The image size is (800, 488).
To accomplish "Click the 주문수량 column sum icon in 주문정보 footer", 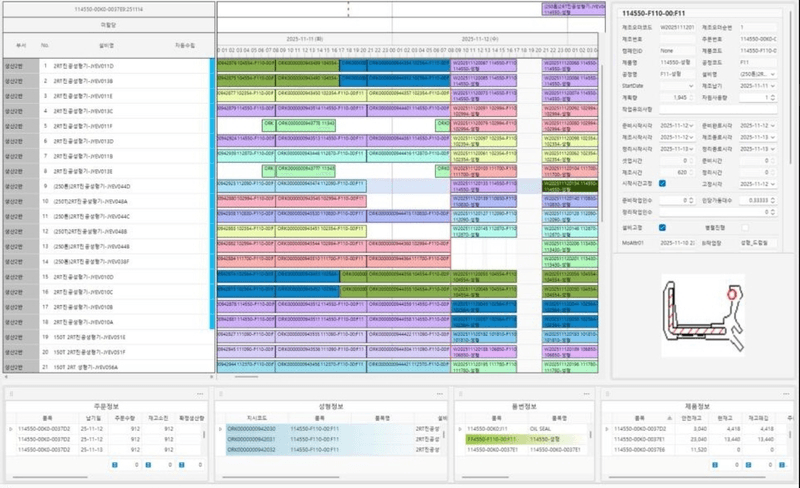I will click(x=115, y=465).
